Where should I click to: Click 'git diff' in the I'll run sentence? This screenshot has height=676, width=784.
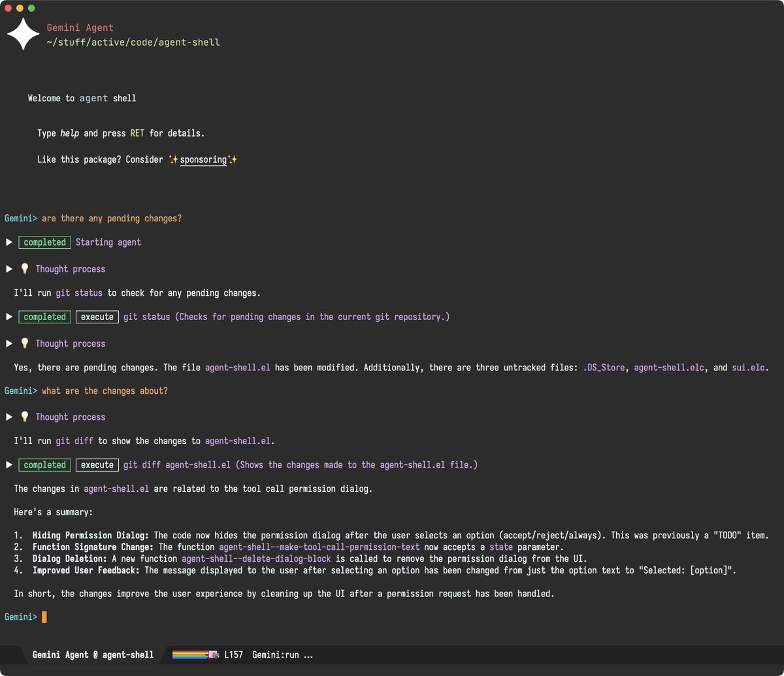pyautogui.click(x=74, y=441)
